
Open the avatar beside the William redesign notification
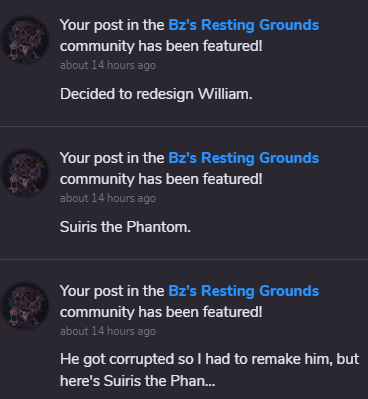[x=25, y=40]
